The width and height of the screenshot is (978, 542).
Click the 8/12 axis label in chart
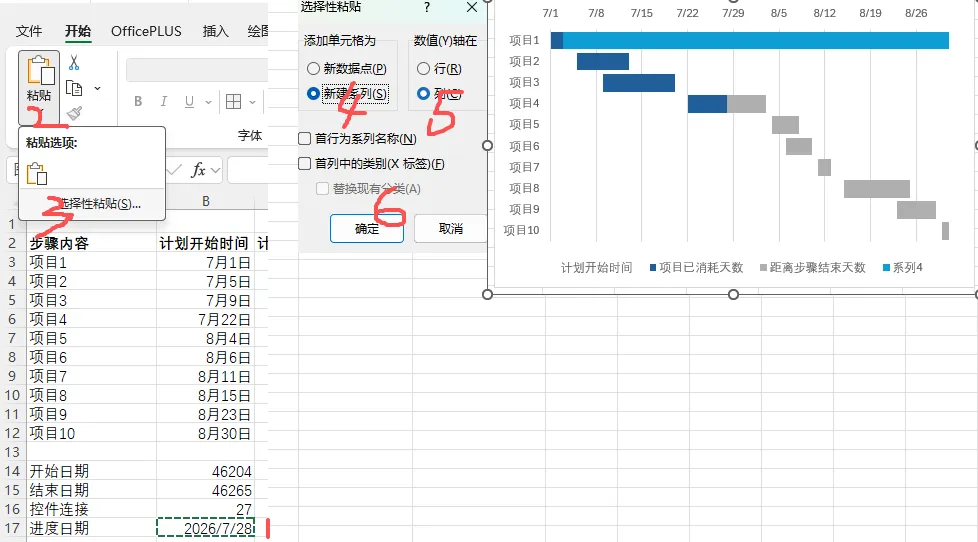(x=824, y=13)
